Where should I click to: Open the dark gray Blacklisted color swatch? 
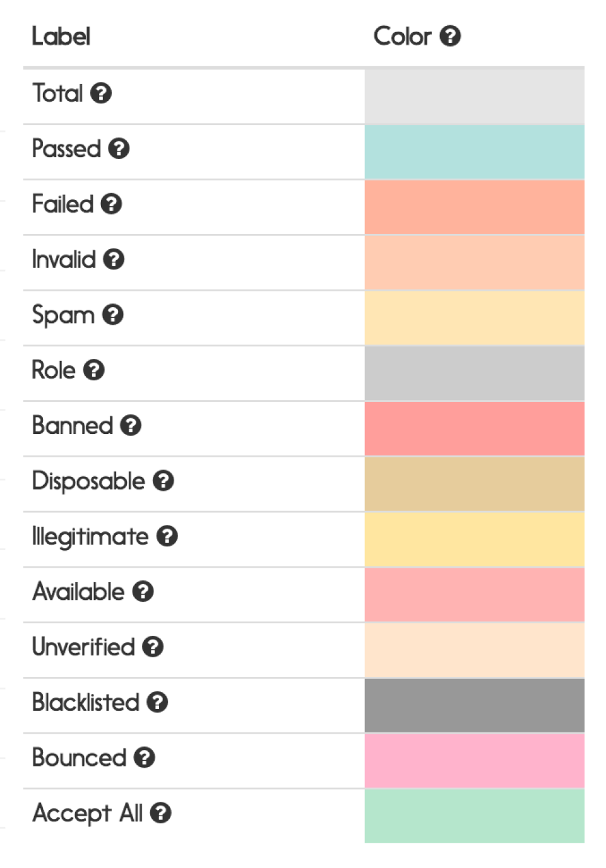tap(474, 705)
